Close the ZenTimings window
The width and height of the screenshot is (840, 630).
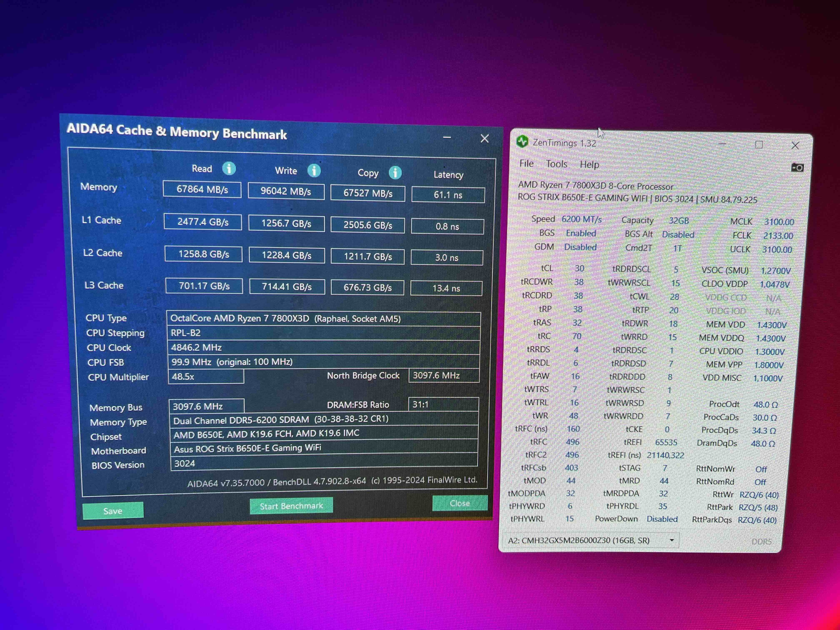pyautogui.click(x=795, y=145)
